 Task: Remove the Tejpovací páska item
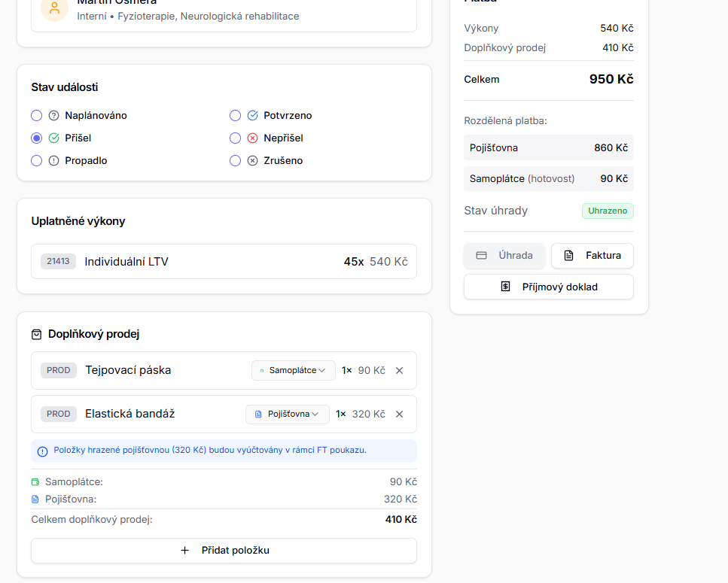(399, 370)
